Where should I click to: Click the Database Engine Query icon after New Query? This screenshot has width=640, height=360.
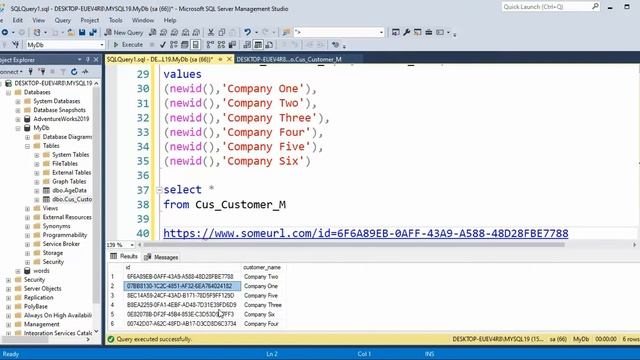(152, 32)
